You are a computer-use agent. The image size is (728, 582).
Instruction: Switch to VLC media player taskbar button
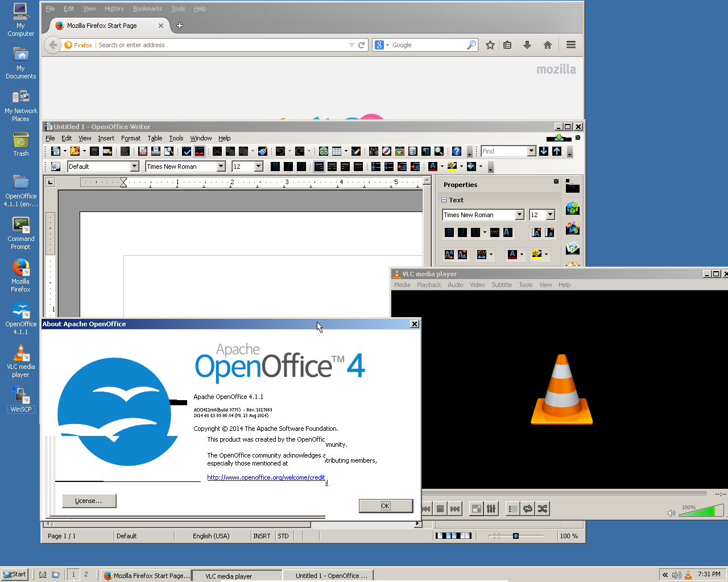coord(237,576)
